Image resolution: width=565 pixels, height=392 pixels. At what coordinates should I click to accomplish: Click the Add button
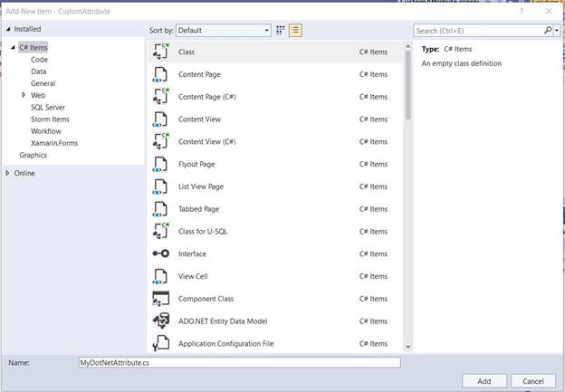click(x=484, y=380)
